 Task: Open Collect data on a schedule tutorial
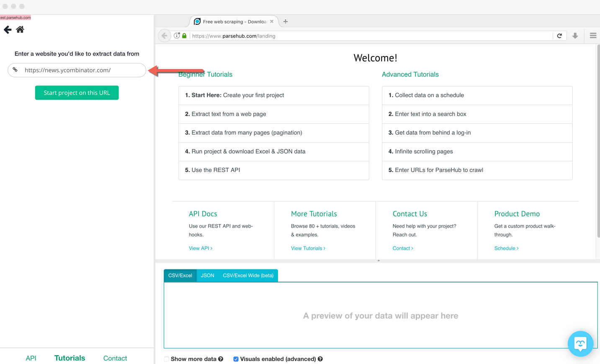477,95
